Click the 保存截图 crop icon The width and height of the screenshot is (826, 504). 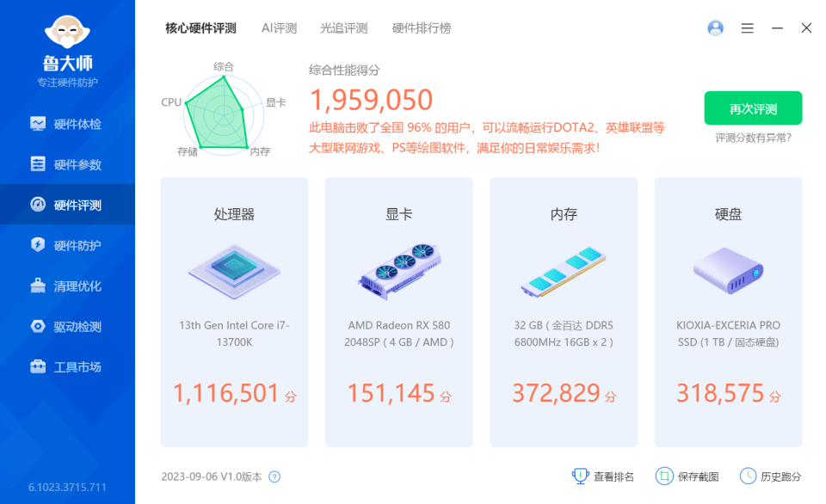(x=664, y=476)
